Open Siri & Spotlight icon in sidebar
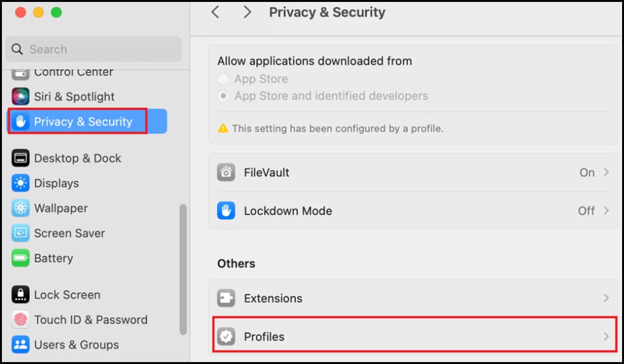Image resolution: width=624 pixels, height=364 pixels. [x=20, y=96]
